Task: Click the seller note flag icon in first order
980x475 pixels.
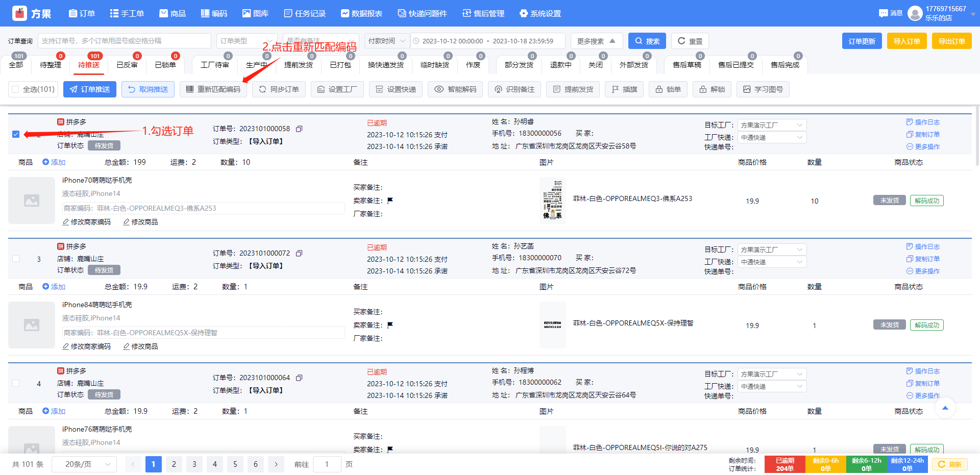Action: tap(390, 201)
